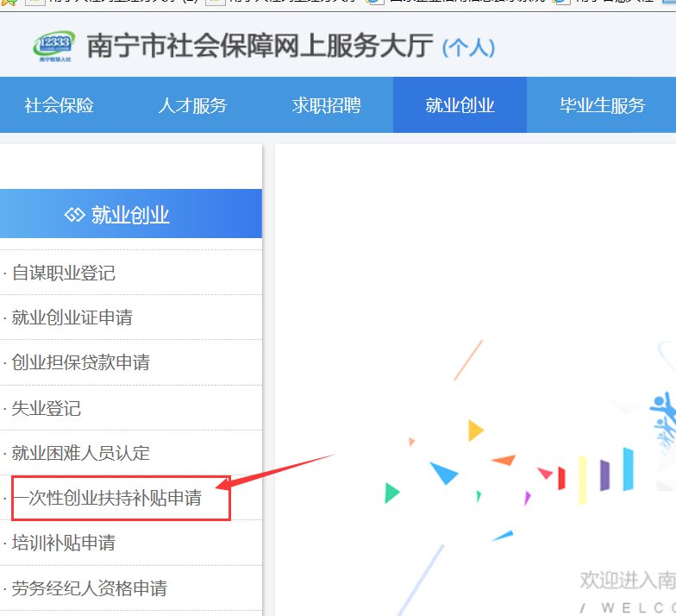Choose 就业困难人员认定 from the list
This screenshot has width=676, height=616.
(x=81, y=453)
